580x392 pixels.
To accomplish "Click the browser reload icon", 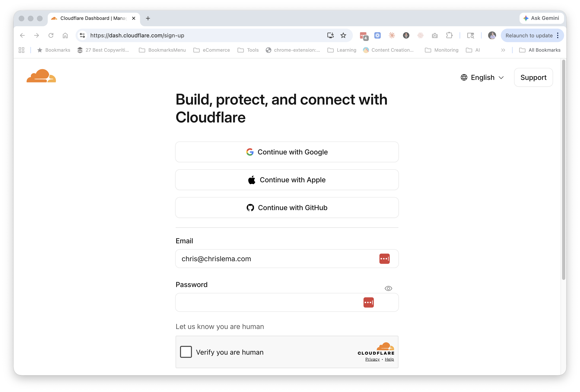I will tap(51, 35).
